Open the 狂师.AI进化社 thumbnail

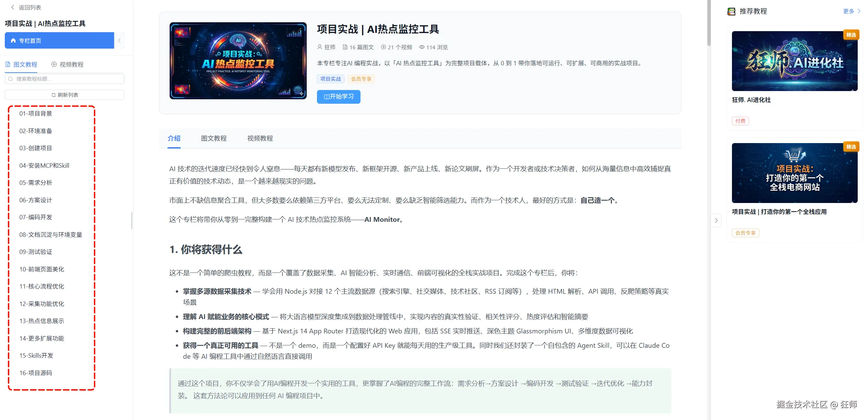click(794, 61)
